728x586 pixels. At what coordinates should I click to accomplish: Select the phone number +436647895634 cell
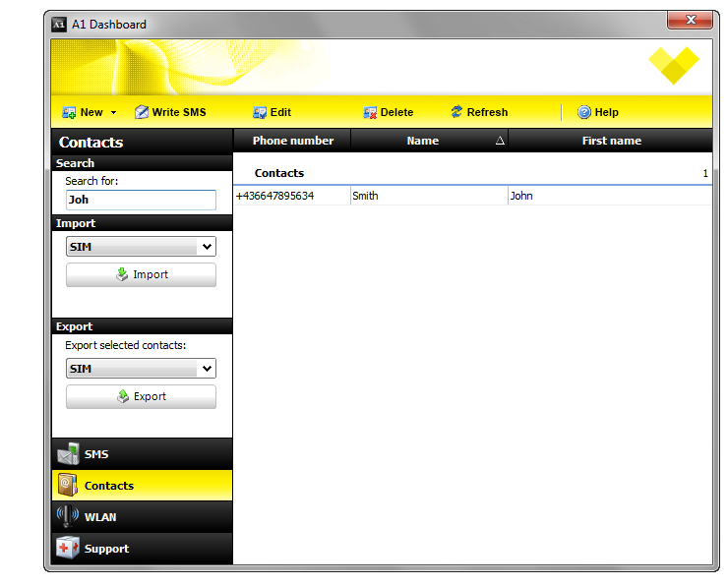coord(292,196)
